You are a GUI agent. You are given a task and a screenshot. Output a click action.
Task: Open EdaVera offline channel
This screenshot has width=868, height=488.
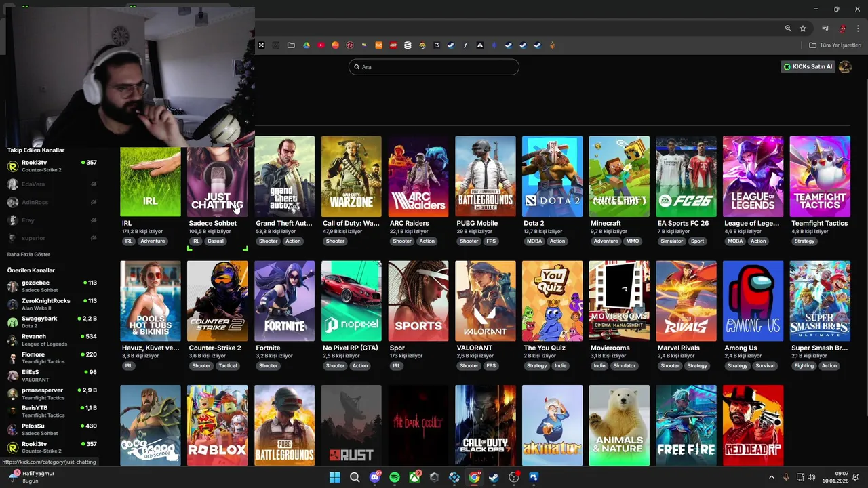click(x=52, y=184)
